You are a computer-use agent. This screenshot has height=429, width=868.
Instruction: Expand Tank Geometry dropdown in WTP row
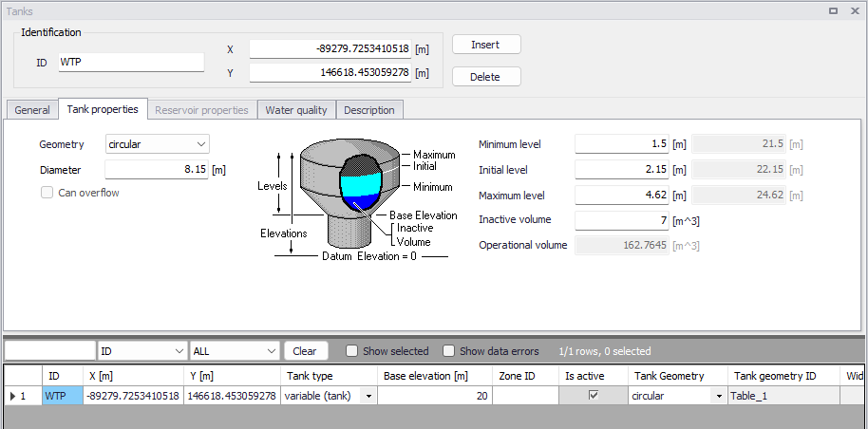pyautogui.click(x=719, y=397)
